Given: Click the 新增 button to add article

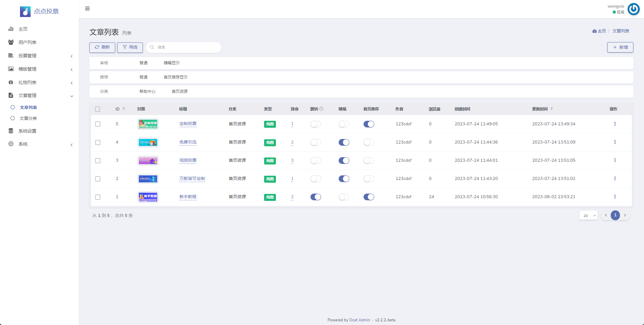Looking at the screenshot, I should pos(620,47).
